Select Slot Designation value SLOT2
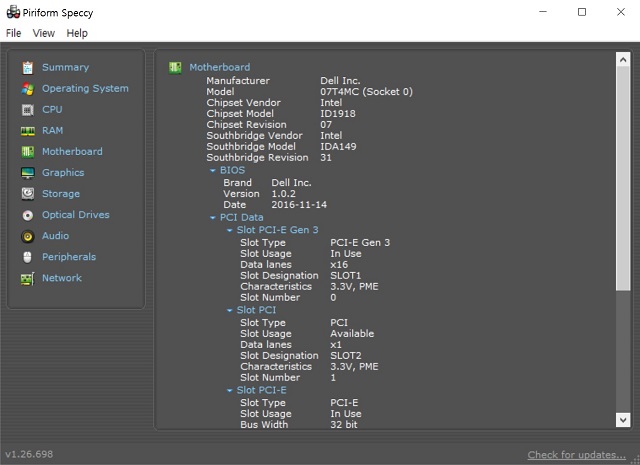Image resolution: width=640 pixels, height=465 pixels. point(346,356)
